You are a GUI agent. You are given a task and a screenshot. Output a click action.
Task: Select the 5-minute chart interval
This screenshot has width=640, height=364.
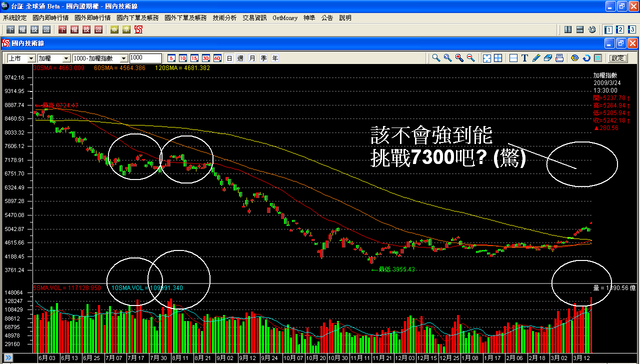click(x=171, y=58)
